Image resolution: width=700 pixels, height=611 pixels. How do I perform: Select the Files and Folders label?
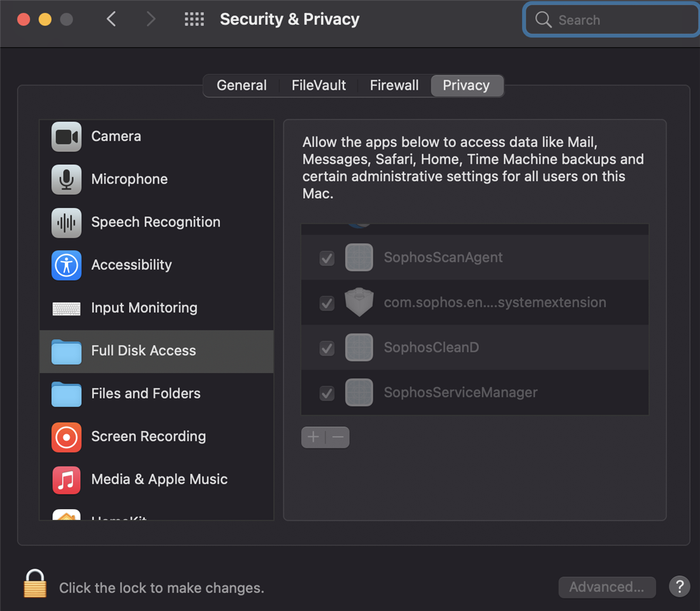[146, 393]
